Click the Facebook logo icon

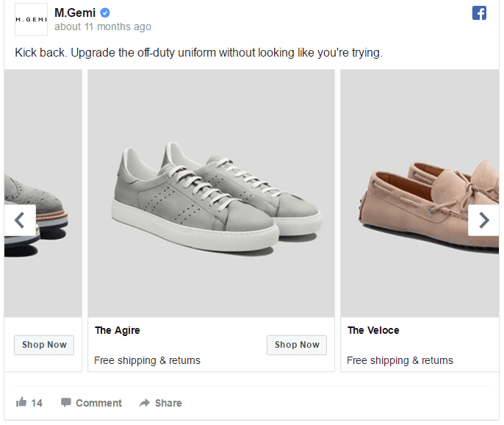click(479, 12)
